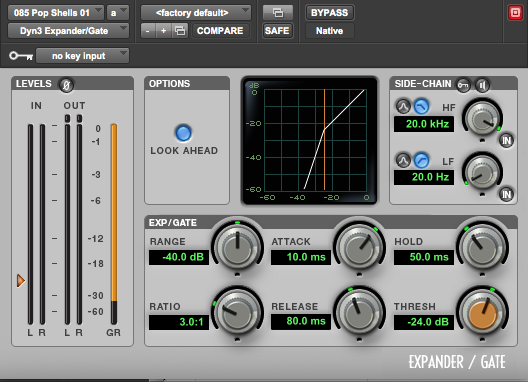Enable the LF filter IN button
Image resolution: width=528 pixels, height=382 pixels.
click(506, 194)
